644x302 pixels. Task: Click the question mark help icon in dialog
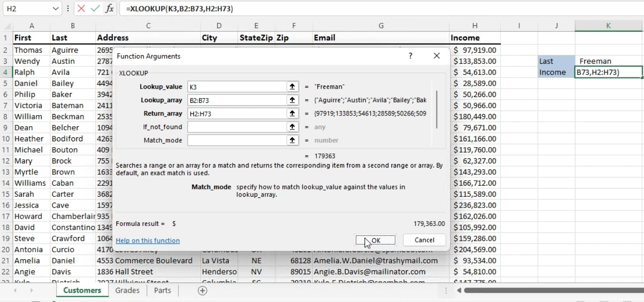[x=410, y=56]
